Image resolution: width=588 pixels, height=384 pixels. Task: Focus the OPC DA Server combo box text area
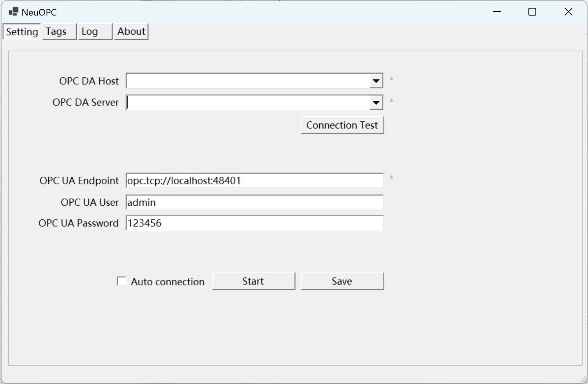click(248, 103)
